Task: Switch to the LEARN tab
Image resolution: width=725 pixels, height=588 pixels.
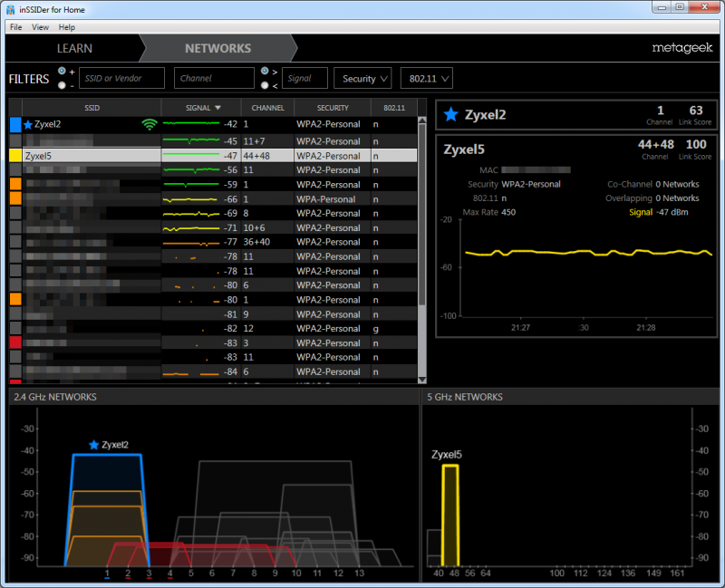Action: pyautogui.click(x=74, y=48)
